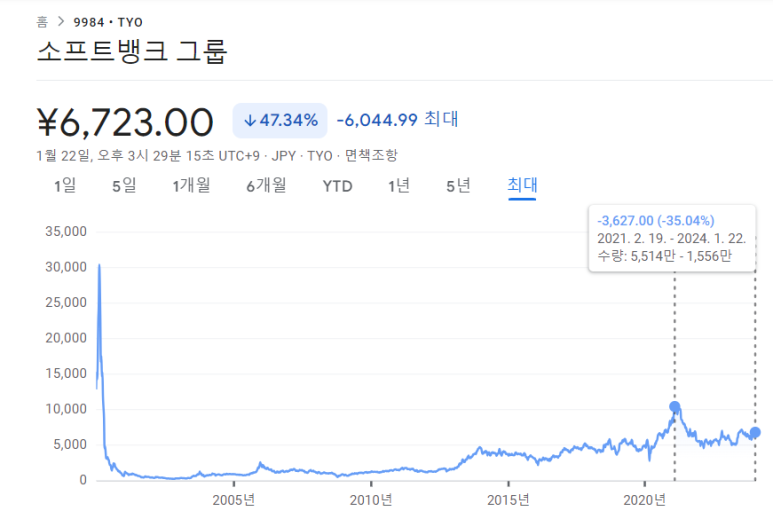Open the 면책조항 disclaimer link
The width and height of the screenshot is (773, 519).
pyautogui.click(x=371, y=156)
